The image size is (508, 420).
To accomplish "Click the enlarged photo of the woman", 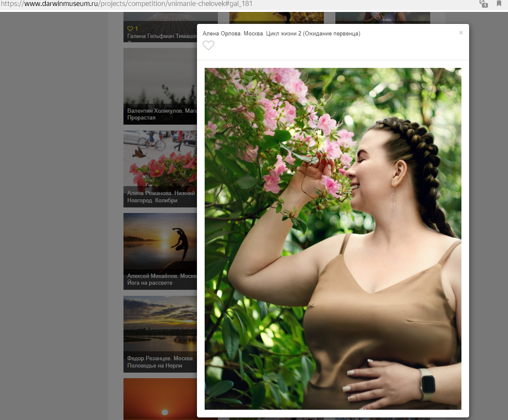I will [x=333, y=239].
